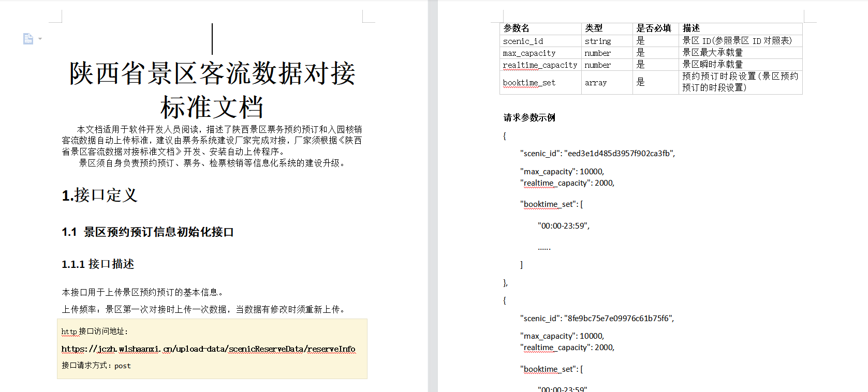868x392 pixels.
Task: Click the 是否必填 column header
Action: pyautogui.click(x=653, y=28)
